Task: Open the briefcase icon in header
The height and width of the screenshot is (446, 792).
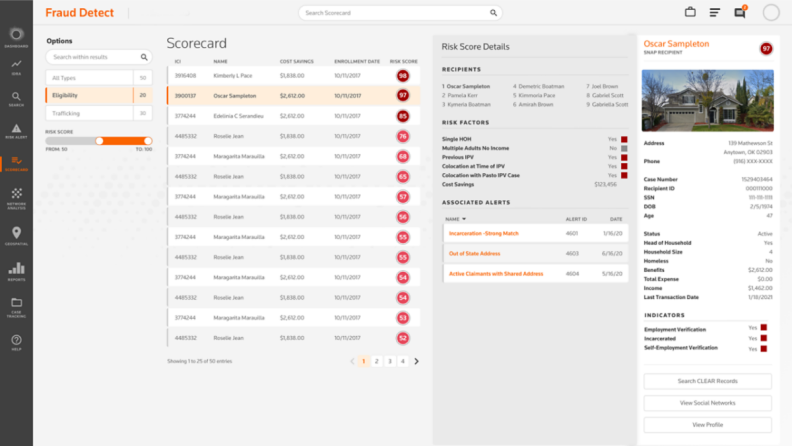Action: click(x=690, y=13)
